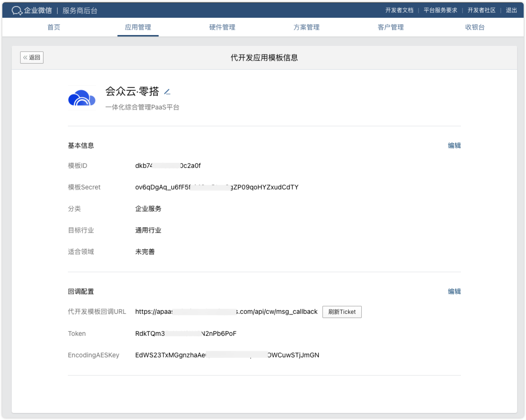Click the 基本信息 section heading
Screen dimensions: 526x420
click(x=81, y=145)
